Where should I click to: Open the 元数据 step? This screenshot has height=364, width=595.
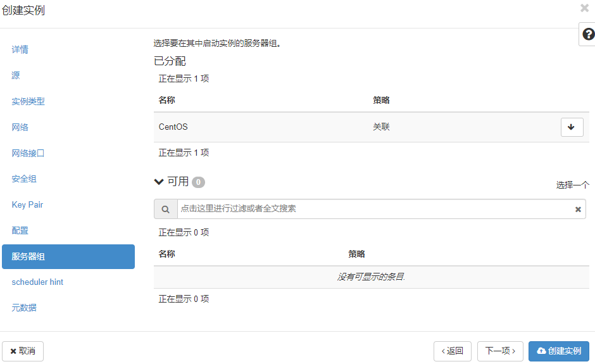pos(24,308)
